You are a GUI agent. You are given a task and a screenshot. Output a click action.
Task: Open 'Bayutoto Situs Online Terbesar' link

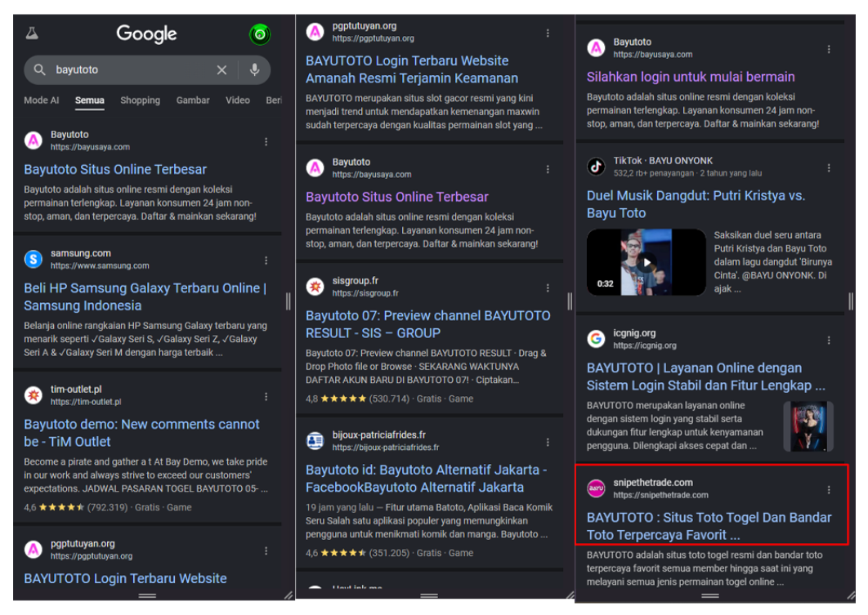tap(115, 170)
